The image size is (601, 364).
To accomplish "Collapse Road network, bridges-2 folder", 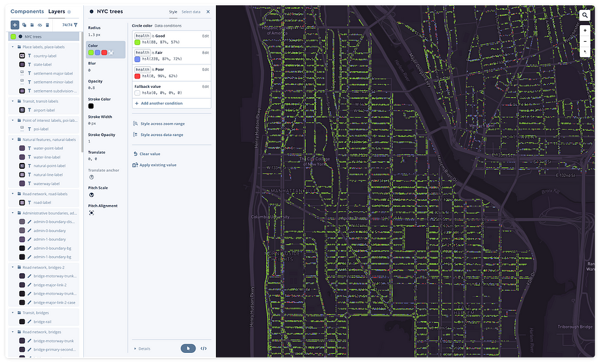I will 13,267.
